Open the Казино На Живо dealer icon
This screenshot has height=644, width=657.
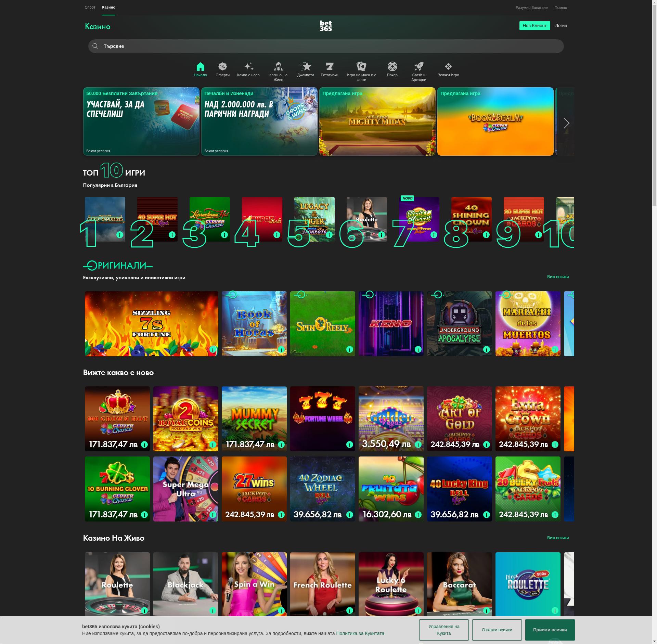pos(279,66)
